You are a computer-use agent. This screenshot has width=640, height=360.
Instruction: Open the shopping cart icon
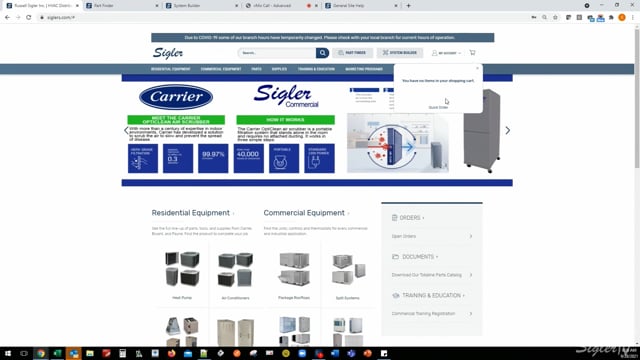click(x=472, y=53)
